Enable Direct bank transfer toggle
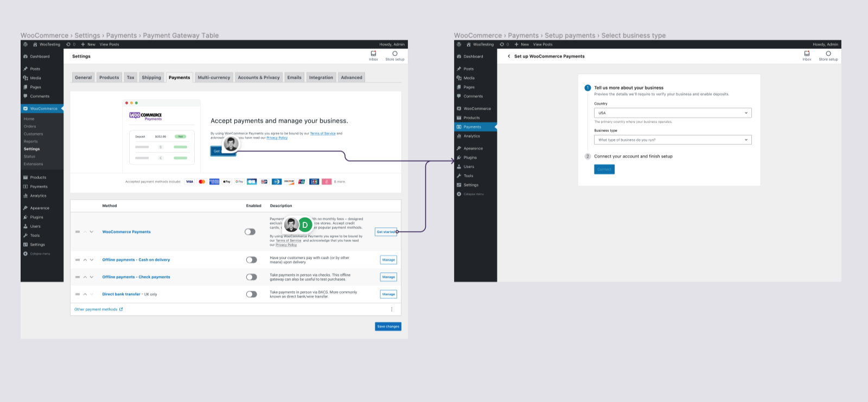This screenshot has height=402, width=868. coord(252,295)
